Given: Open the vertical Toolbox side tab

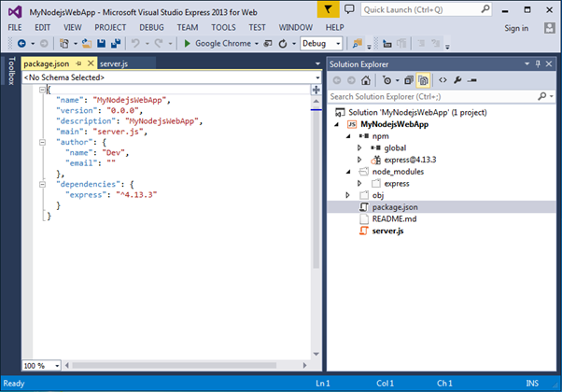Looking at the screenshot, I should click(x=10, y=71).
